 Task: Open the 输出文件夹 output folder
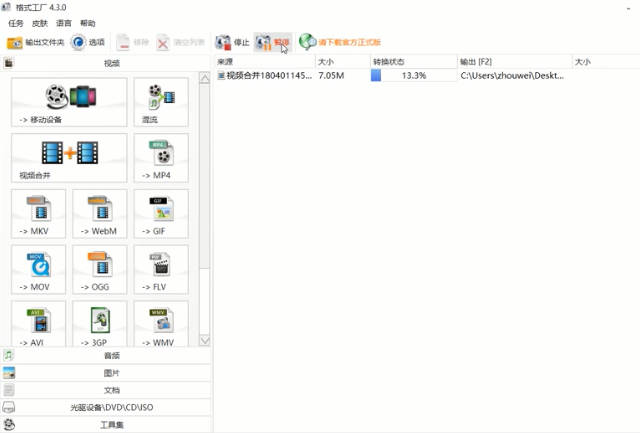tap(36, 42)
